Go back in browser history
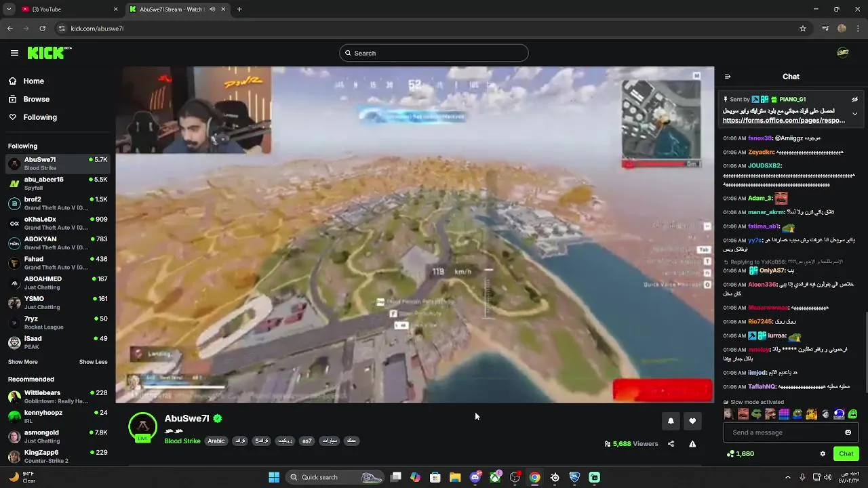 click(10, 28)
